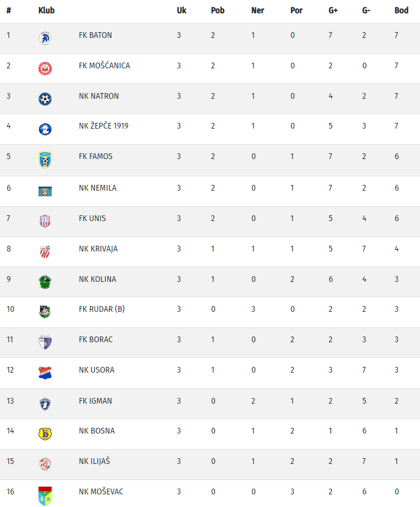420x507 pixels.
Task: Click the Klub column header
Action: (x=46, y=10)
